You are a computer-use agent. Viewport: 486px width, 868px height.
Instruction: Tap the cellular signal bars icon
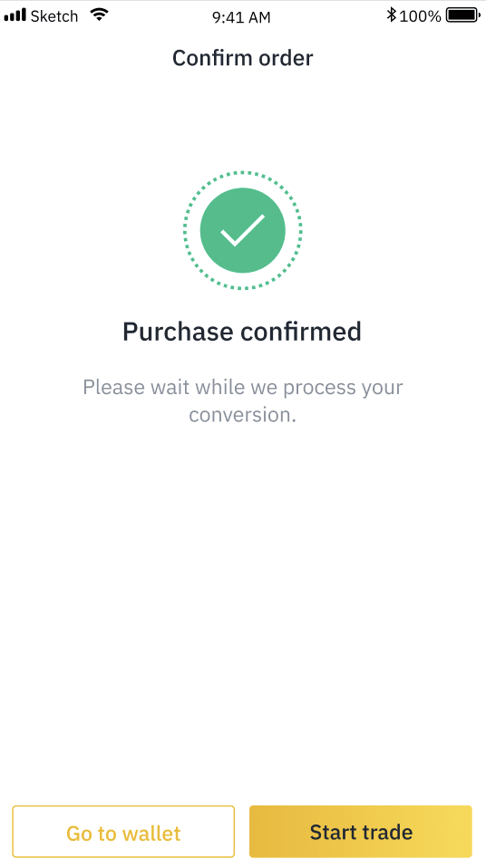15,15
